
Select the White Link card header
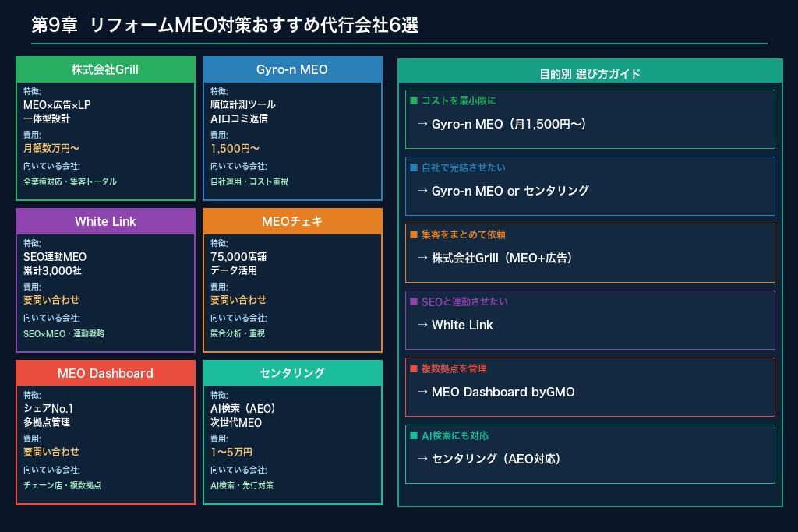click(x=105, y=222)
